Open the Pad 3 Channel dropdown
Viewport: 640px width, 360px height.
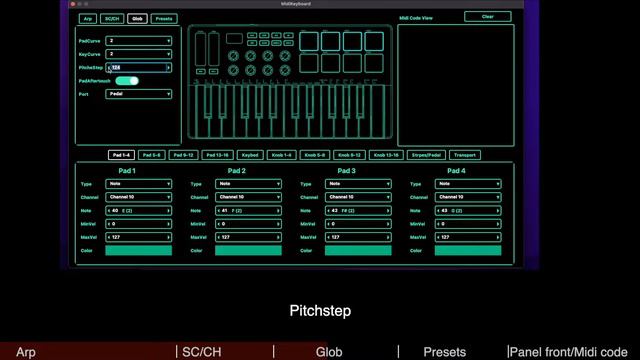pos(358,197)
